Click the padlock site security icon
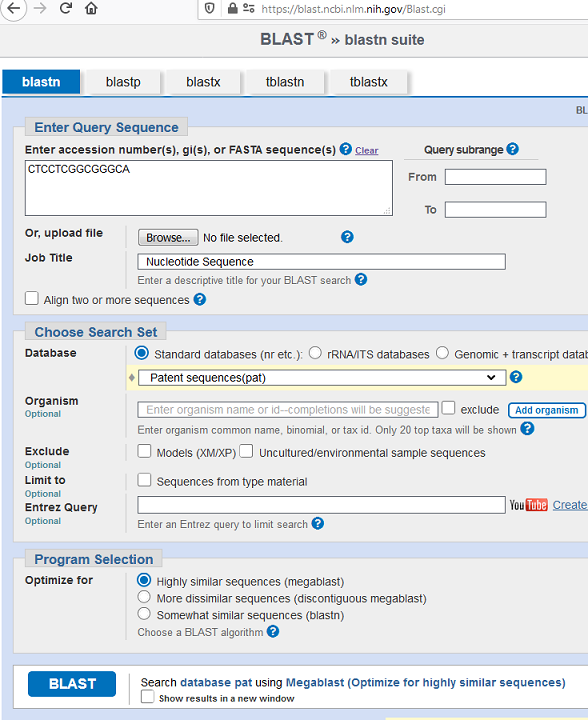Screen dimensions: 588x720 233,8
